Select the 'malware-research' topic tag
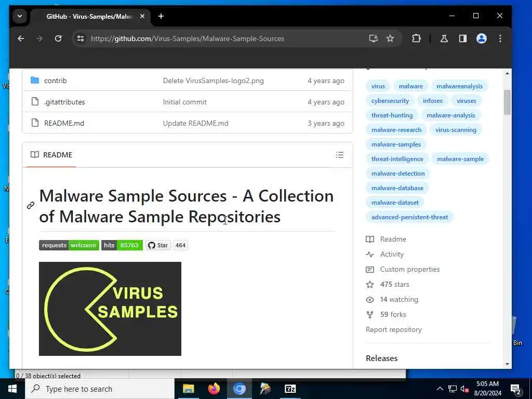The image size is (532, 399). pos(396,130)
